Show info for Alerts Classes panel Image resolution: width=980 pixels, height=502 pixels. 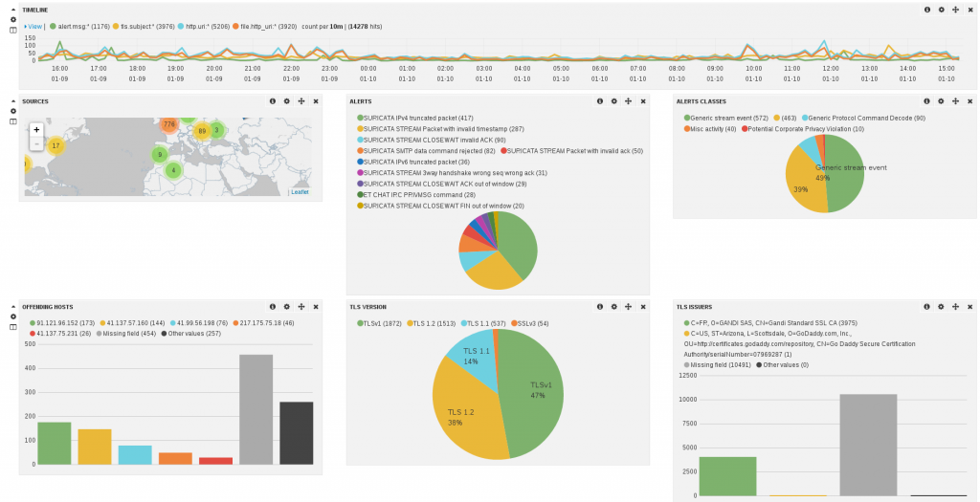pos(926,101)
